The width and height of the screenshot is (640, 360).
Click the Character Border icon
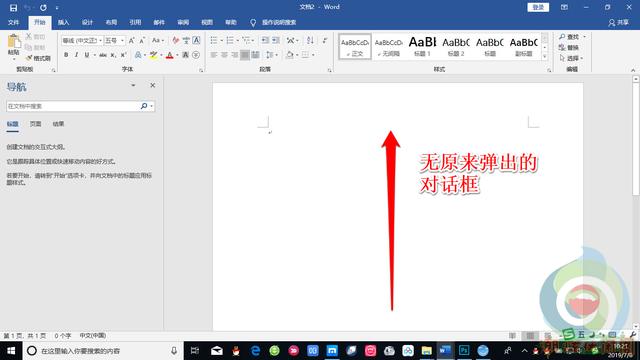point(196,40)
